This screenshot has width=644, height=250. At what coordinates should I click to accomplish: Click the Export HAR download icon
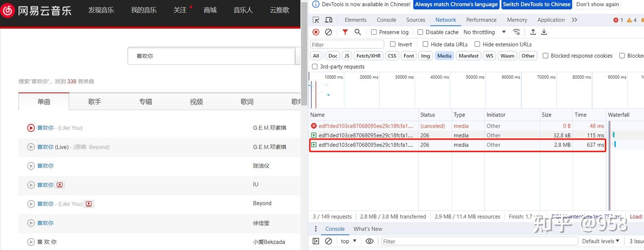[544, 32]
